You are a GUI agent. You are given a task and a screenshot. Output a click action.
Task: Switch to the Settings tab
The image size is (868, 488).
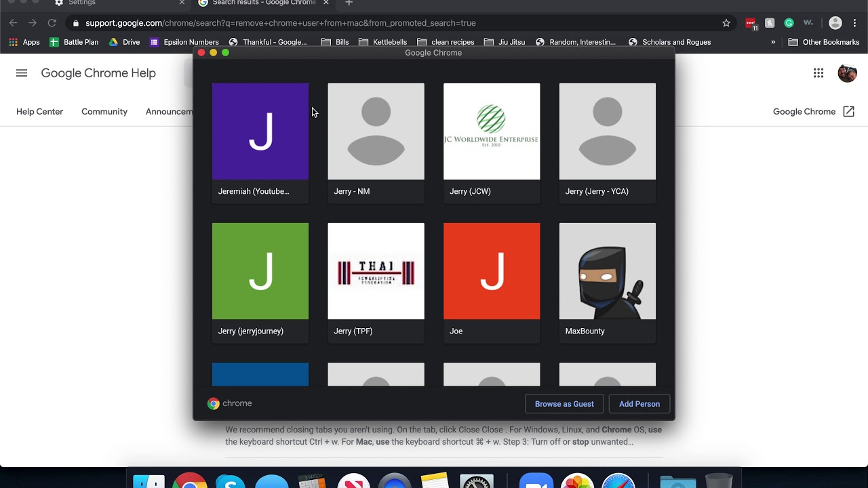(119, 3)
